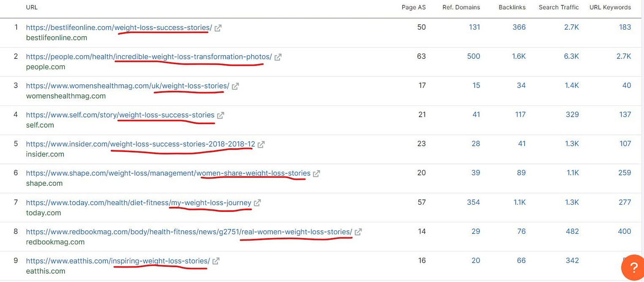644x282 pixels.
Task: Select the Search Traffic column header
Action: [559, 7]
